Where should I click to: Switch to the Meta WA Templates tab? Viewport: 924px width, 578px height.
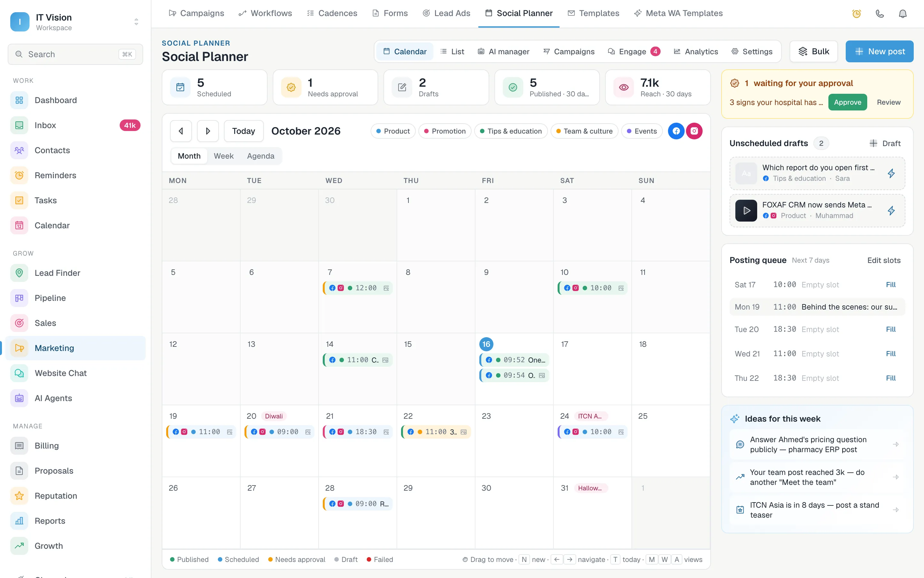click(678, 13)
